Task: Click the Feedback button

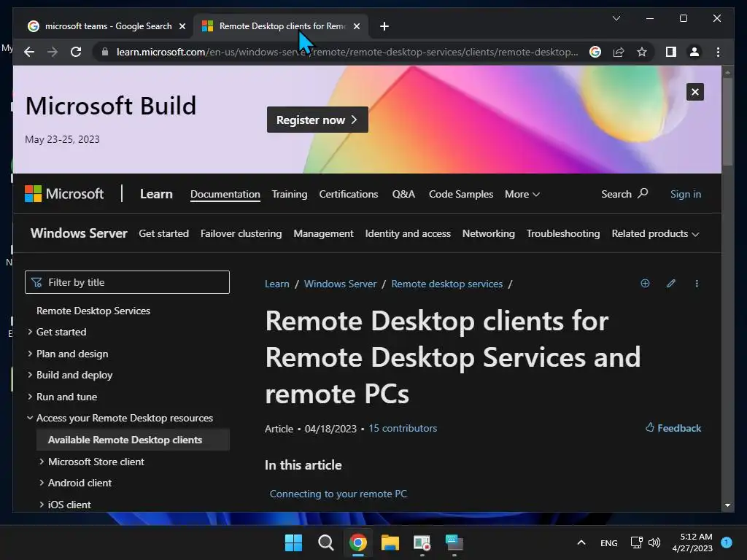Action: 673,427
